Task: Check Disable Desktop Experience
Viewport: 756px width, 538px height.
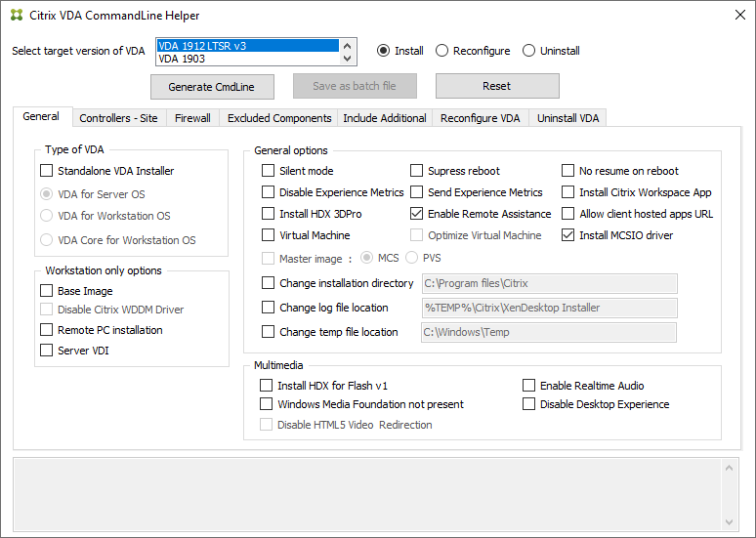Action: (529, 404)
